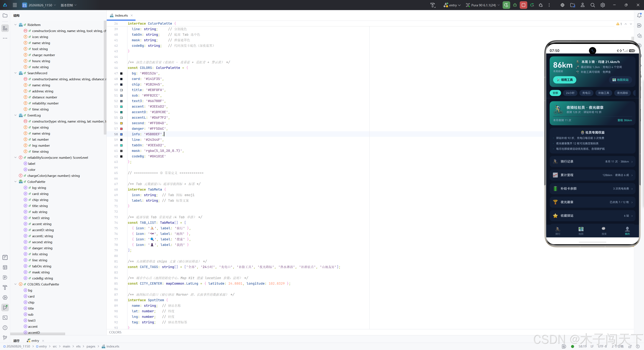The width and height of the screenshot is (644, 350).
Task: Open the 地图 tab in the phone bottom bar
Action: coord(581,231)
